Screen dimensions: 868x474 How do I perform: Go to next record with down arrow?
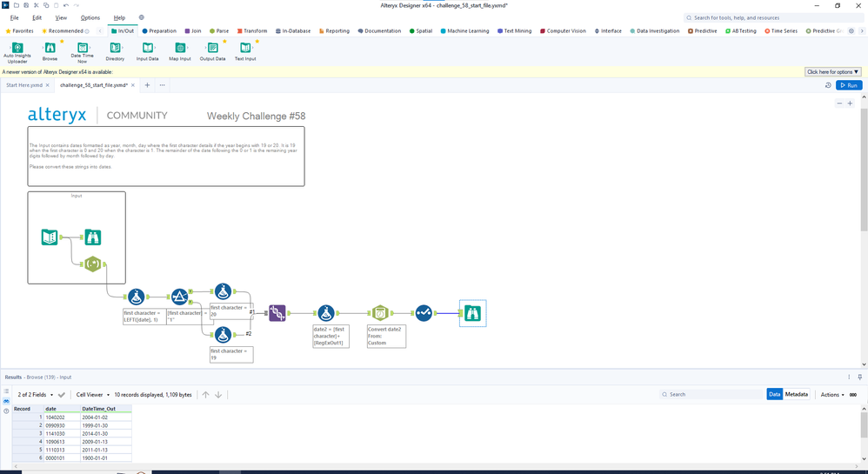click(218, 395)
